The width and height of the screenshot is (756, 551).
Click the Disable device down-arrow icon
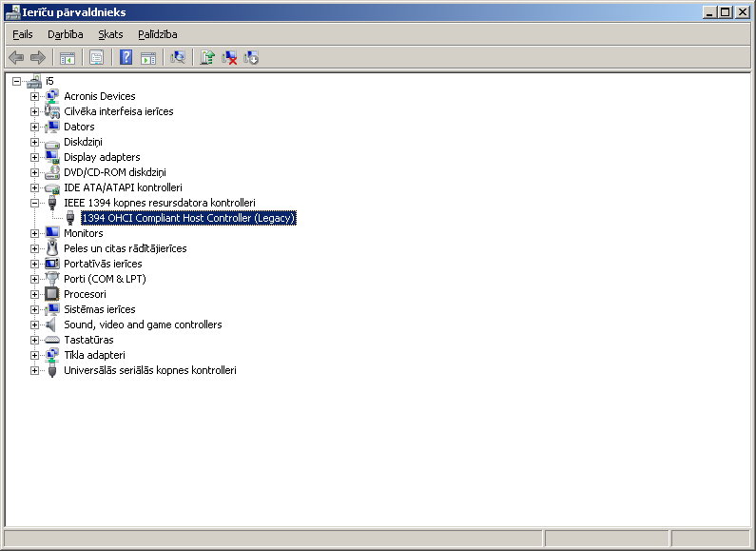pos(251,58)
